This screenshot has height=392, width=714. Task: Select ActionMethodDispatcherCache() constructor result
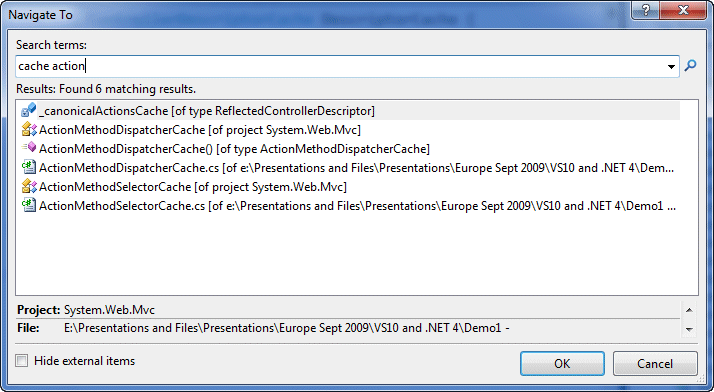point(350,149)
